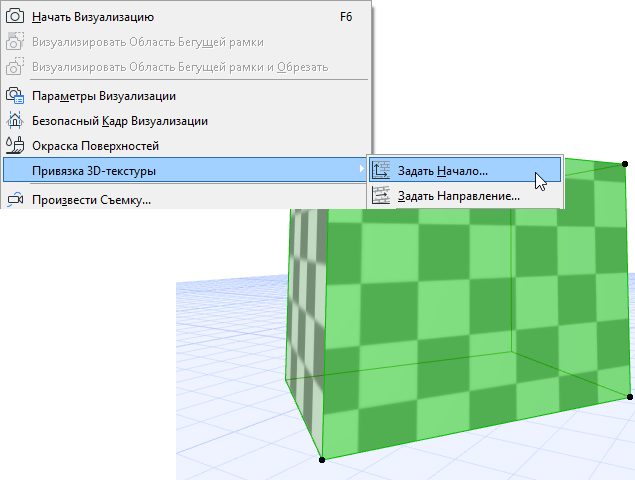Image resolution: width=635 pixels, height=480 pixels.
Task: Click the Задать Начало texture origin icon
Action: pos(381,170)
